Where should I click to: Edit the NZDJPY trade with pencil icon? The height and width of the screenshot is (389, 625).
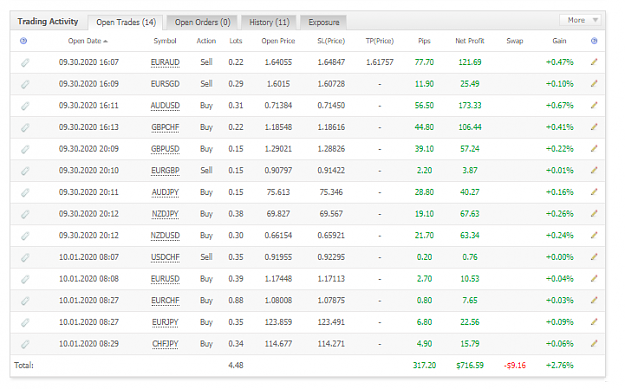pyautogui.click(x=594, y=213)
